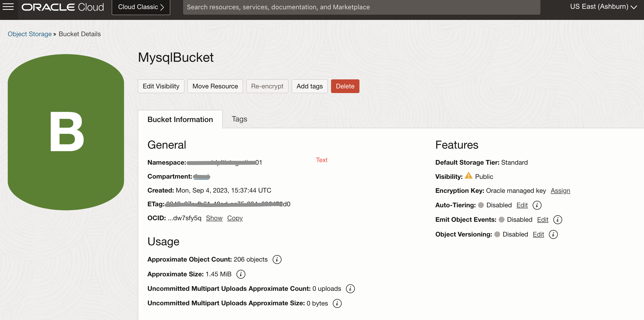This screenshot has height=320, width=644.
Task: Click the Uploads Approximate Size info icon
Action: coord(337,303)
